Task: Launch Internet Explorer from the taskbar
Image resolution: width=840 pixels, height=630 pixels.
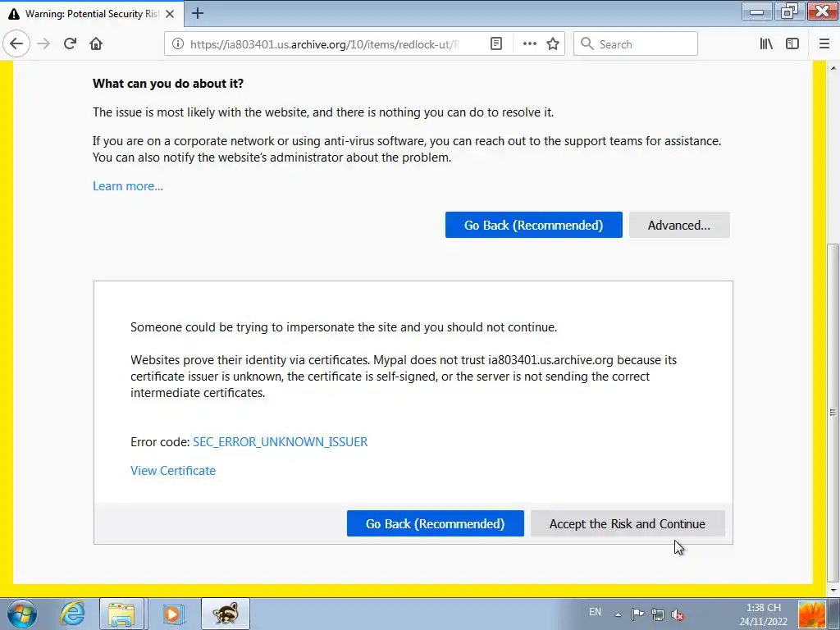Action: coord(72,614)
